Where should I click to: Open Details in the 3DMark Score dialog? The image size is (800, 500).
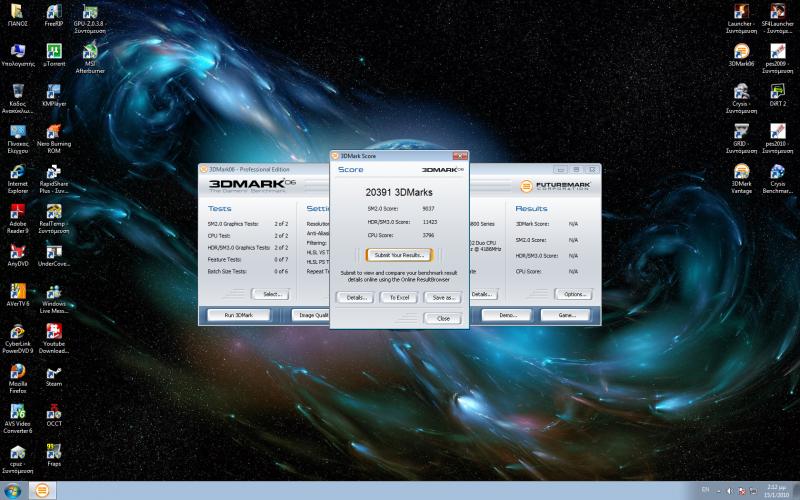click(x=355, y=297)
